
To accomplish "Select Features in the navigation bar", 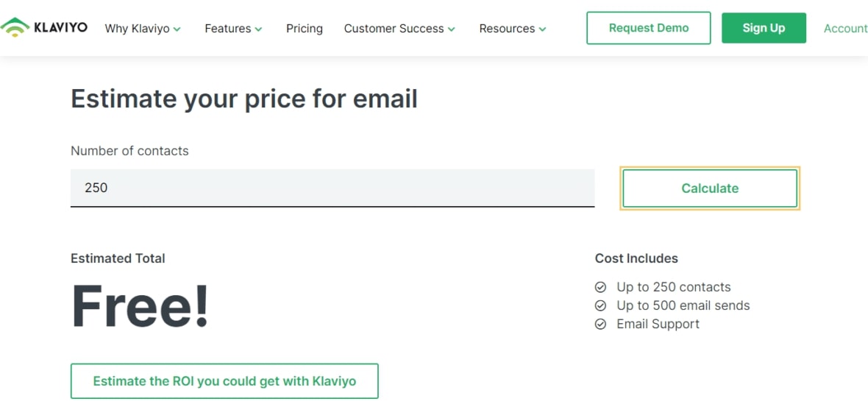I will [227, 29].
